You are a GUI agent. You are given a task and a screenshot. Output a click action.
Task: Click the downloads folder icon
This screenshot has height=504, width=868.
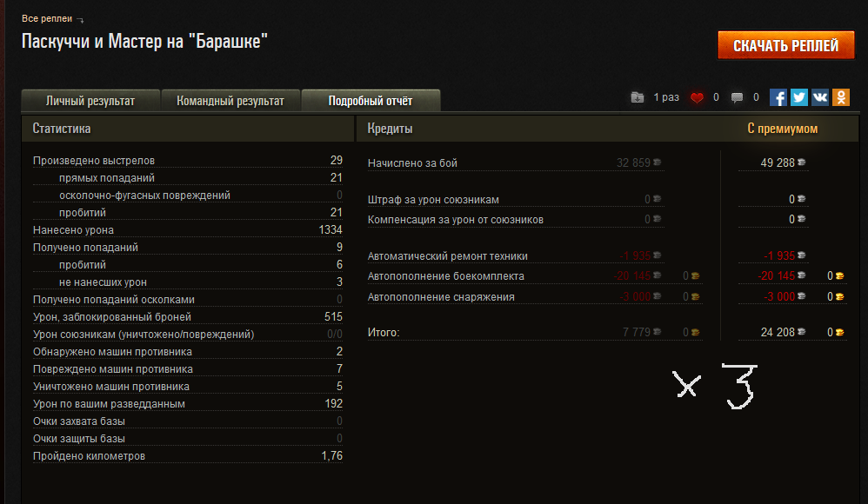(638, 97)
